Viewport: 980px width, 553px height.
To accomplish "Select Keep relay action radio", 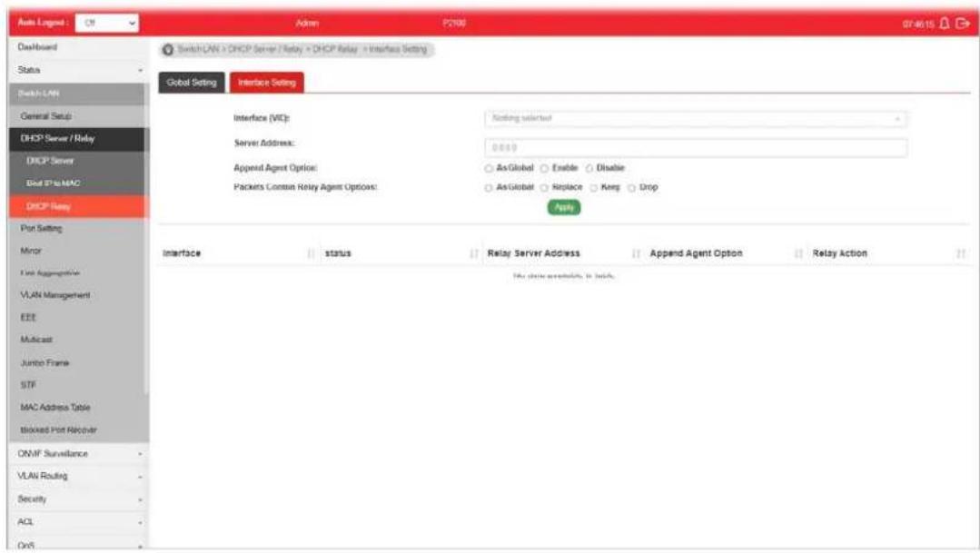I will tap(594, 187).
